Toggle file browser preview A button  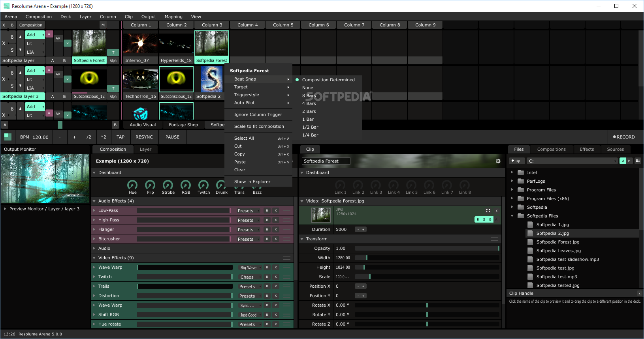click(x=623, y=161)
